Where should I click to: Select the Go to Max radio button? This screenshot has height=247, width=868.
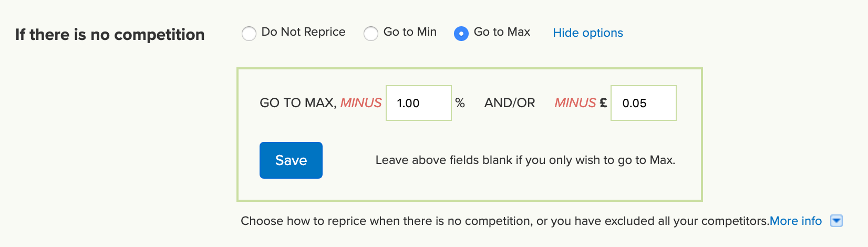pyautogui.click(x=461, y=34)
